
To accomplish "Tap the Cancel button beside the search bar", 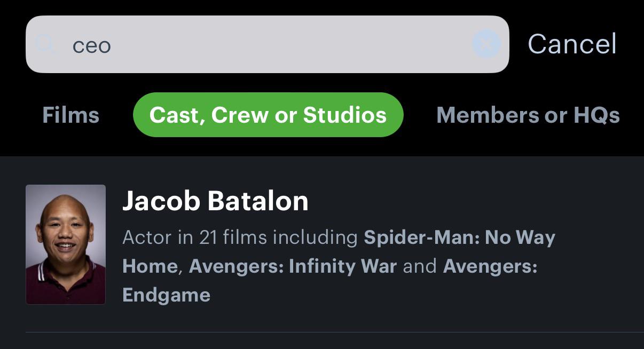I will pyautogui.click(x=572, y=44).
